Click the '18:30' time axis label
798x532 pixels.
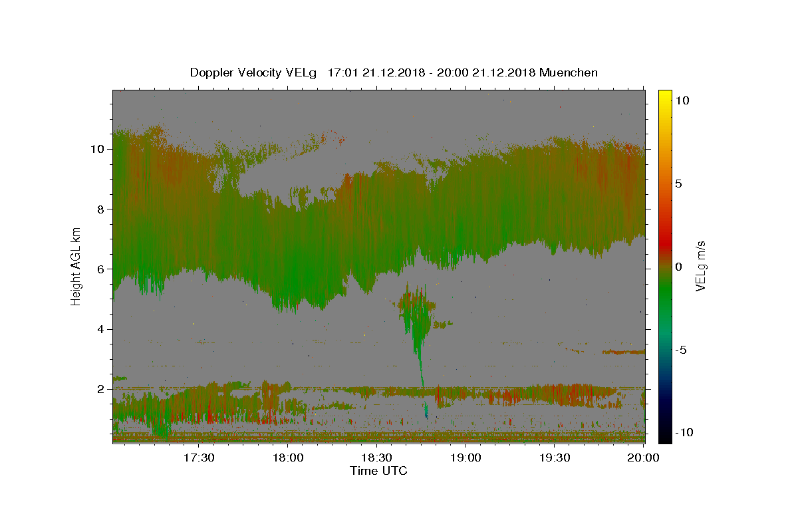coord(376,458)
